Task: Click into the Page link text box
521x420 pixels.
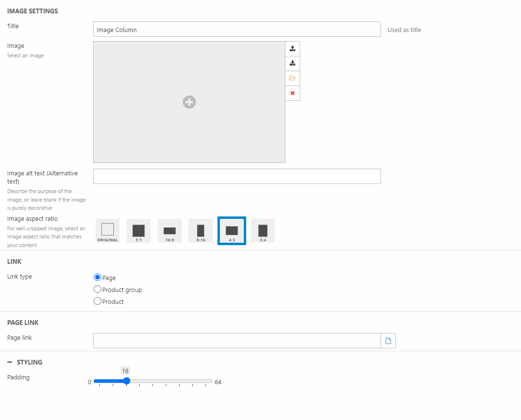Action: pos(237,341)
